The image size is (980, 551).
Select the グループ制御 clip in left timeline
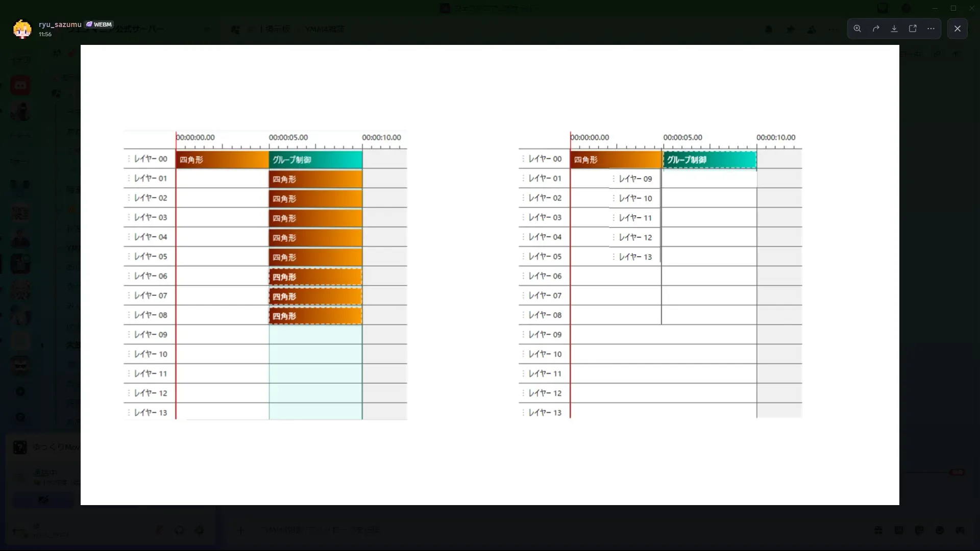315,160
